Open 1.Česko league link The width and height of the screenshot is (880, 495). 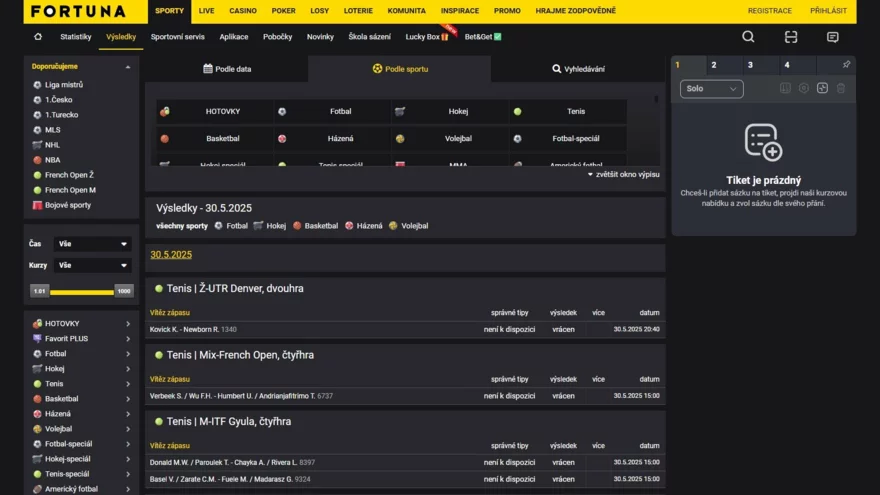(x=58, y=100)
